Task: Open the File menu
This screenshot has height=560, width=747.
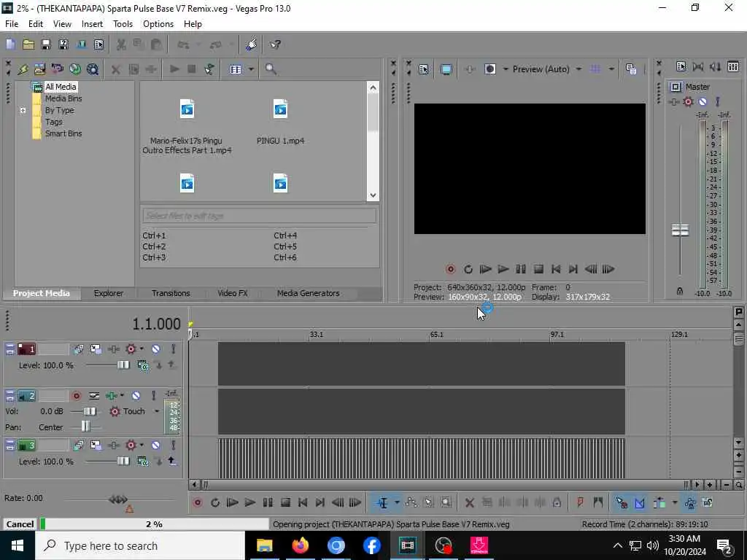Action: tap(12, 24)
